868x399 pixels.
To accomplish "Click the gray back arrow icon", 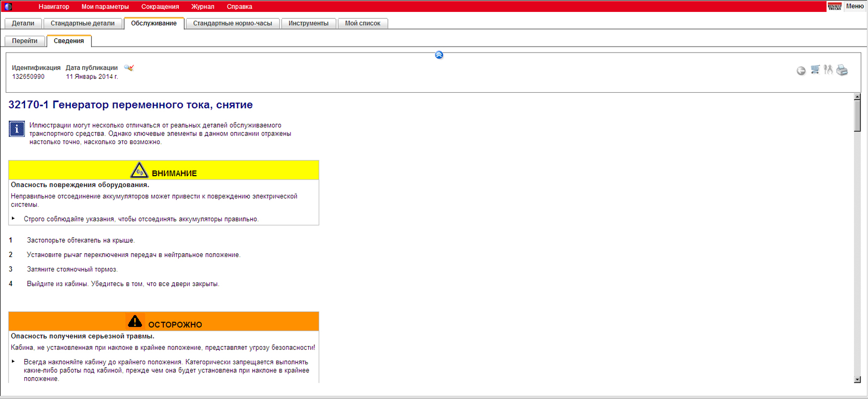I will point(801,71).
